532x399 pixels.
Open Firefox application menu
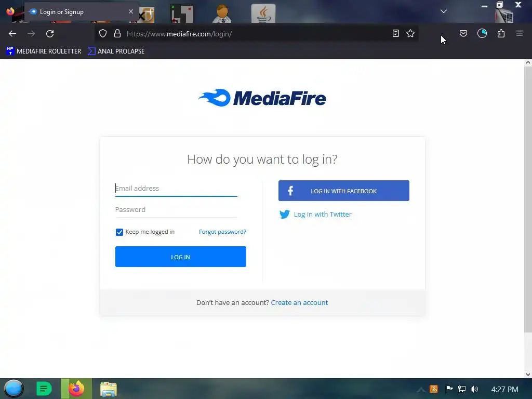(x=520, y=33)
